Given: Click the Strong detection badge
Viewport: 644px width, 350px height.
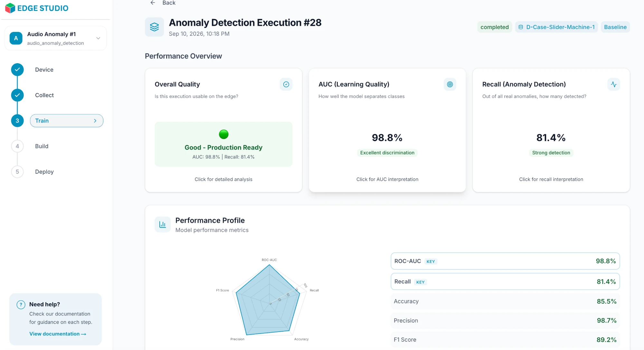Looking at the screenshot, I should [551, 153].
